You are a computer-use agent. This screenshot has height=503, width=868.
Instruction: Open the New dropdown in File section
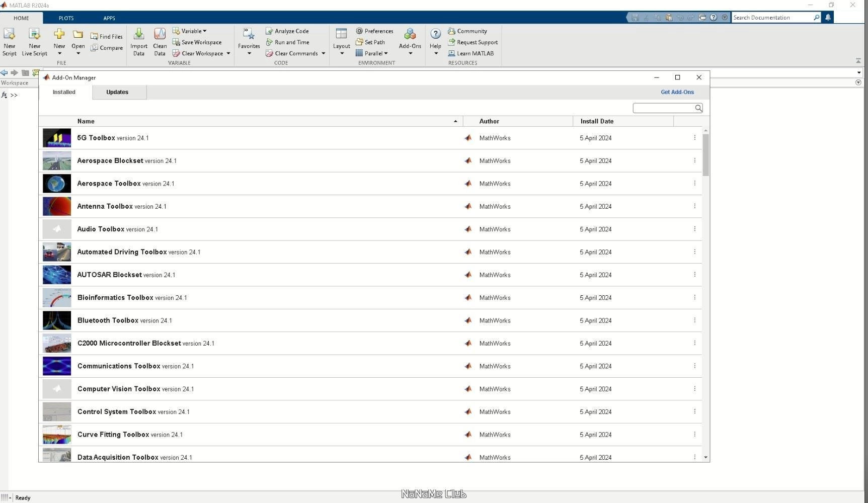(59, 53)
